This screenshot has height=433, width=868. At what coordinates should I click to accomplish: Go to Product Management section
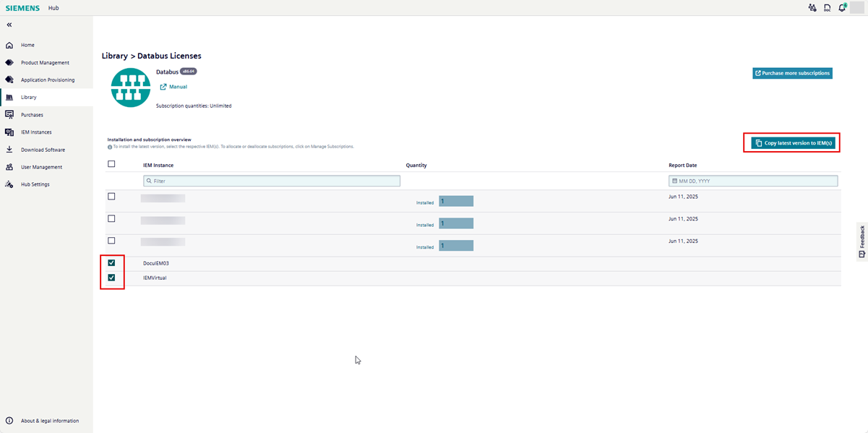click(45, 63)
